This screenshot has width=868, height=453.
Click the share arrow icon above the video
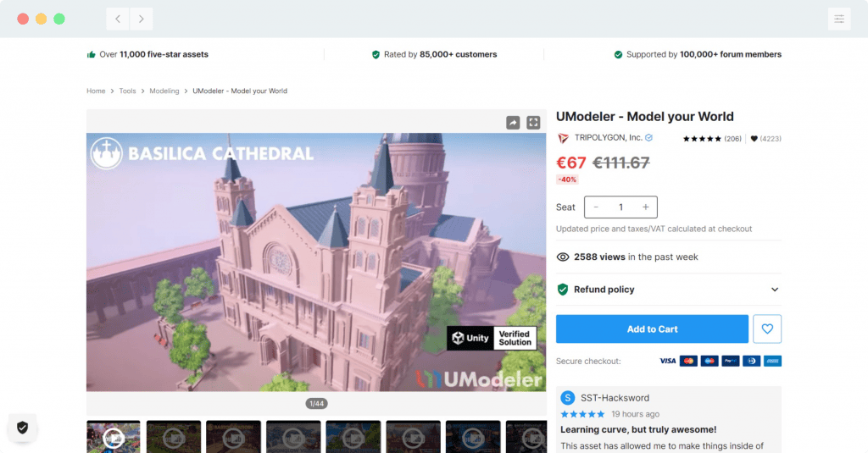513,123
